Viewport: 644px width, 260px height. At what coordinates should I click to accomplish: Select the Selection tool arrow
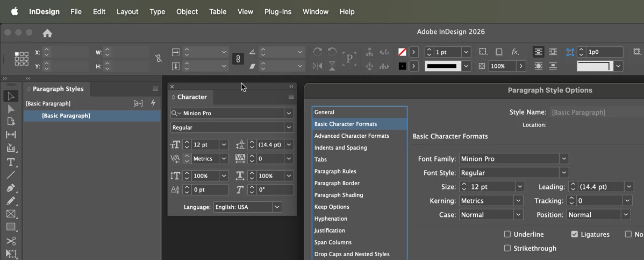click(11, 96)
